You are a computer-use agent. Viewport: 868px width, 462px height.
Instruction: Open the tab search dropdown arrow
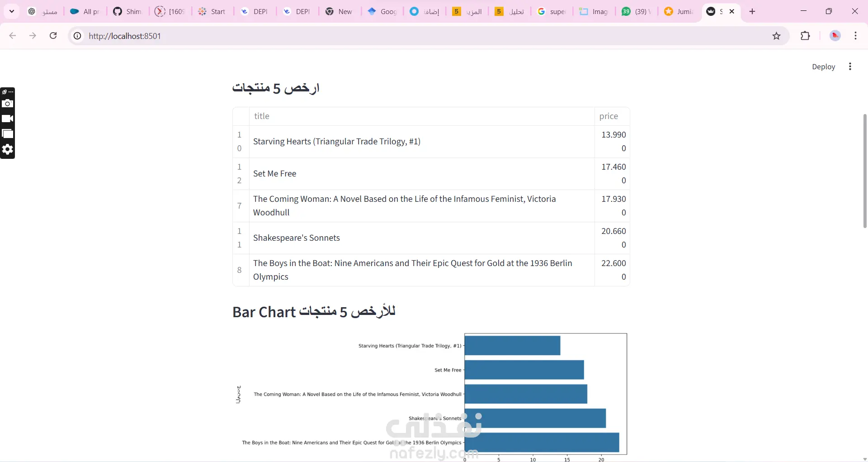tap(12, 11)
